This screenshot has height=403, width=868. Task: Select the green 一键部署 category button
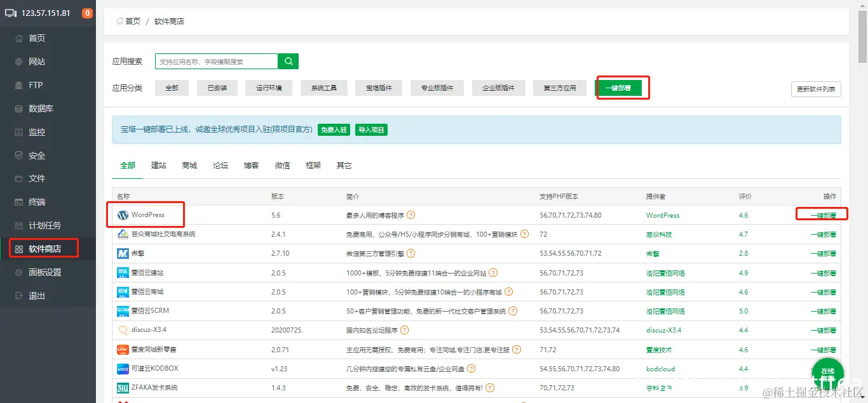[x=618, y=88]
